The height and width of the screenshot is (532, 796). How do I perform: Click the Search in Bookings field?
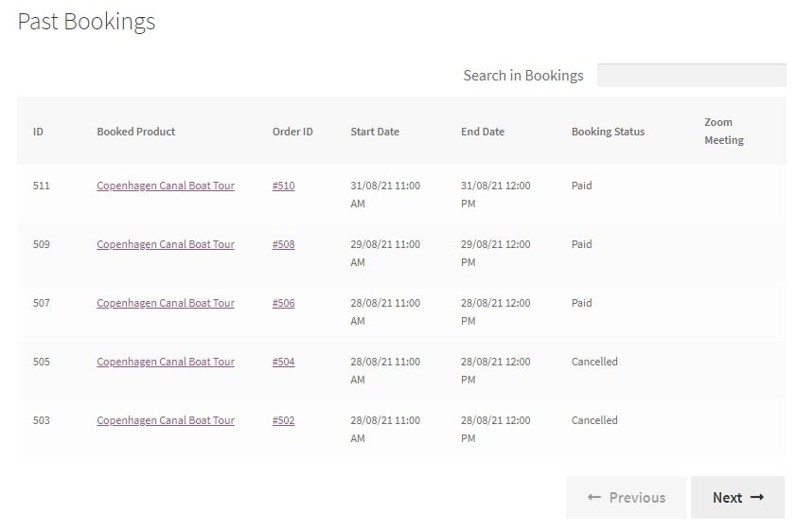(x=692, y=75)
